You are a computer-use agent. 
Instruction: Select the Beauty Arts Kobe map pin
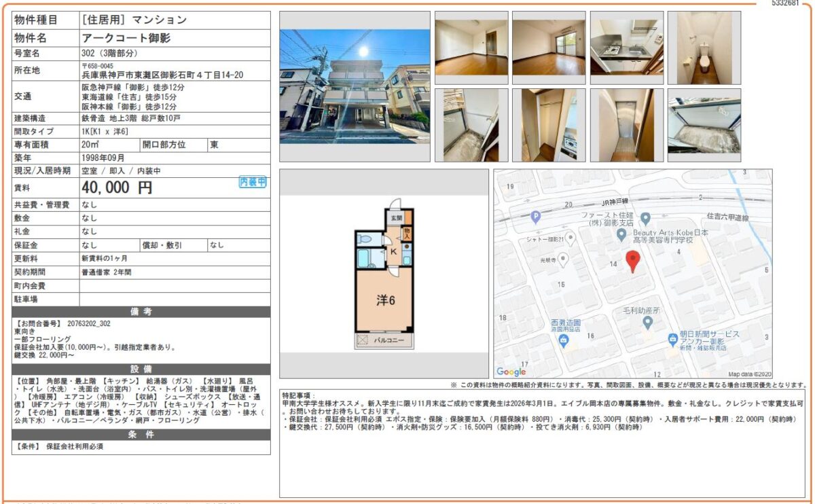(x=621, y=234)
